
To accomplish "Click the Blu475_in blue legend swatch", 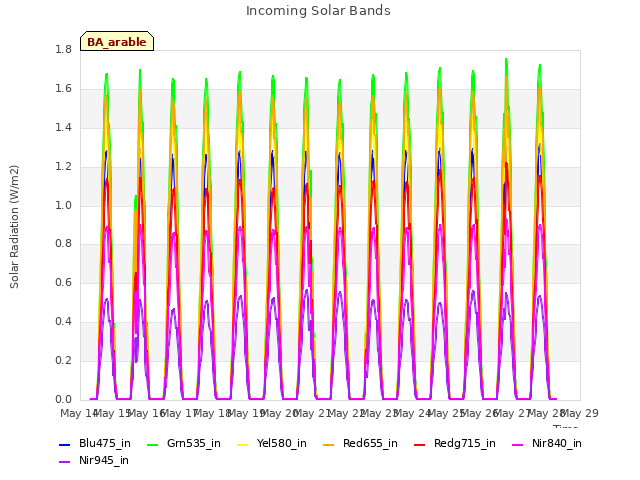I will click(x=64, y=444).
